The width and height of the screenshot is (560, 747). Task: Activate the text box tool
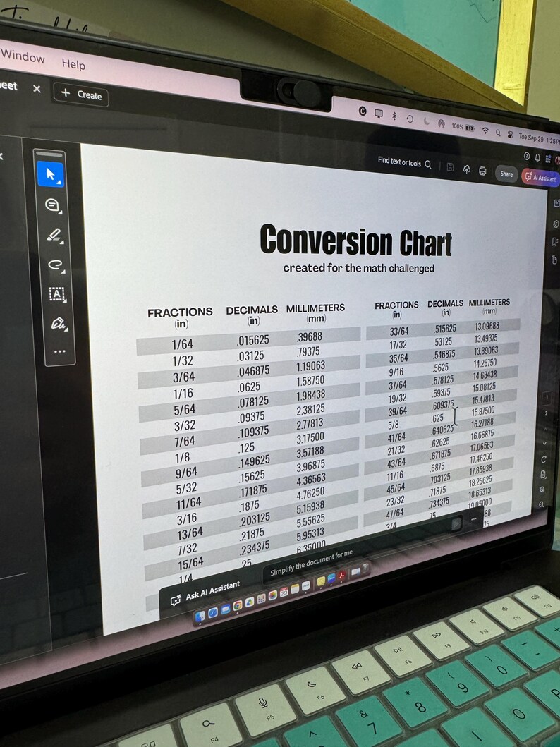[56, 293]
